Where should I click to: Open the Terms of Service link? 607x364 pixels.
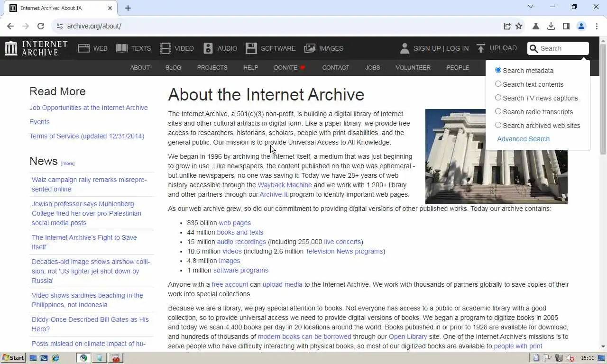pyautogui.click(x=87, y=136)
